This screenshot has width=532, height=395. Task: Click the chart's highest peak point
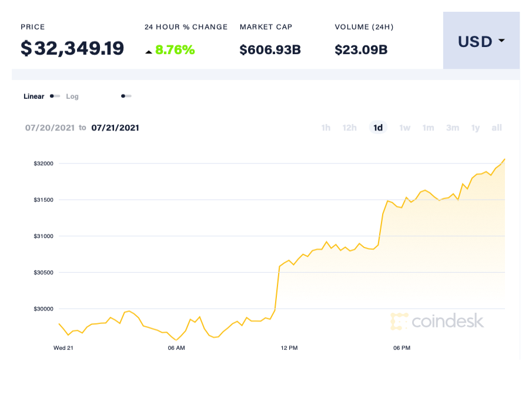pyautogui.click(x=504, y=159)
